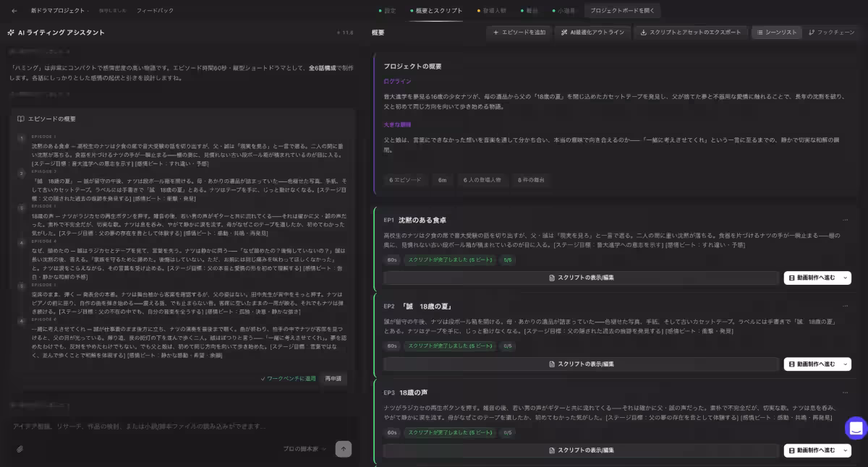Click the download icon of the export button
This screenshot has width=868, height=467.
tap(644, 33)
